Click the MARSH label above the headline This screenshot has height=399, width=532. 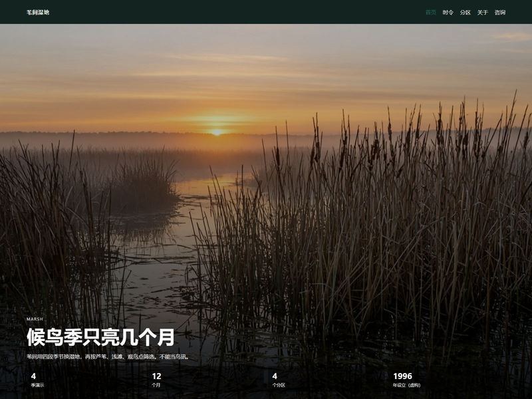click(x=35, y=319)
